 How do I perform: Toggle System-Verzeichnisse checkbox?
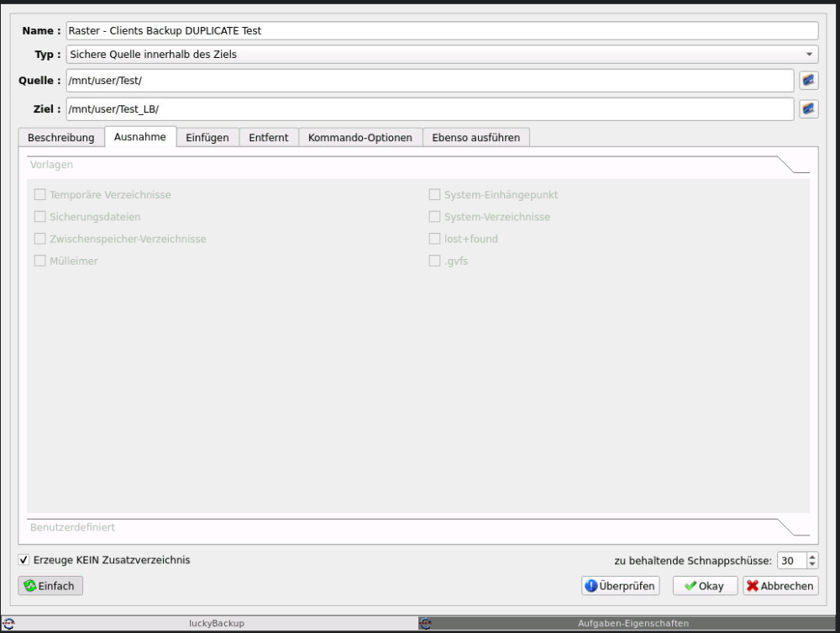(434, 217)
